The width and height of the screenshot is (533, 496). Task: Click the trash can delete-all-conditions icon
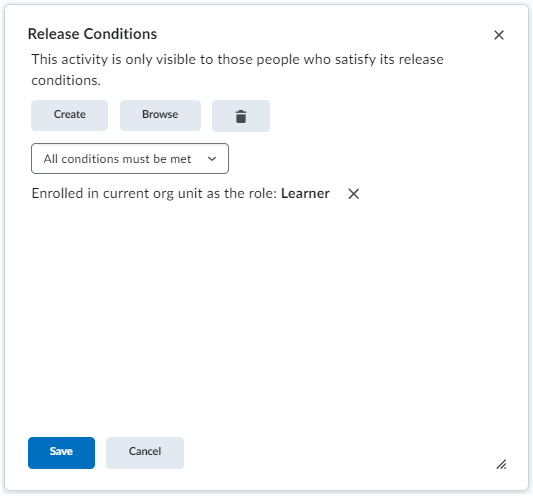[x=241, y=116]
